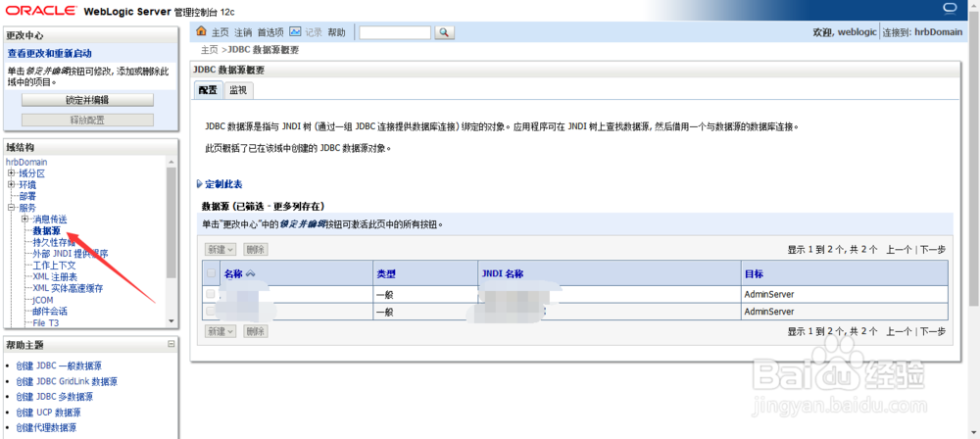The height and width of the screenshot is (439, 980).
Task: Click the 锁定并编辑 button
Action: pos(87,100)
